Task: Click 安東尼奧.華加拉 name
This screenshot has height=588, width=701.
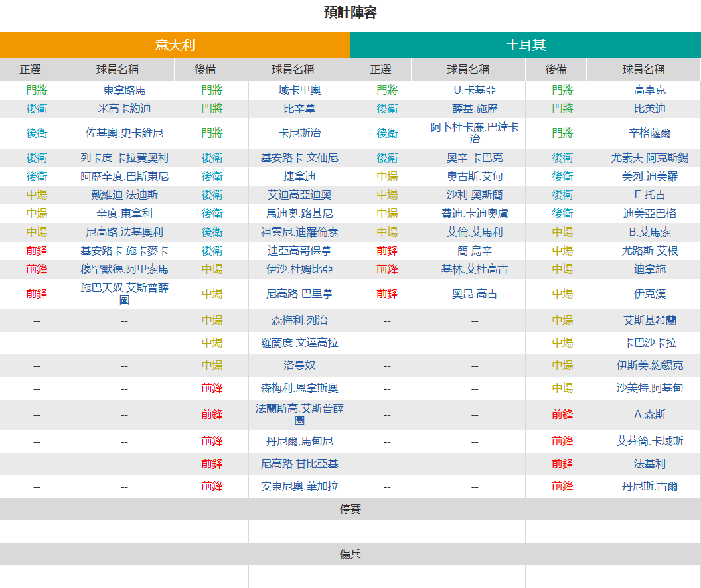Action: pyautogui.click(x=299, y=486)
